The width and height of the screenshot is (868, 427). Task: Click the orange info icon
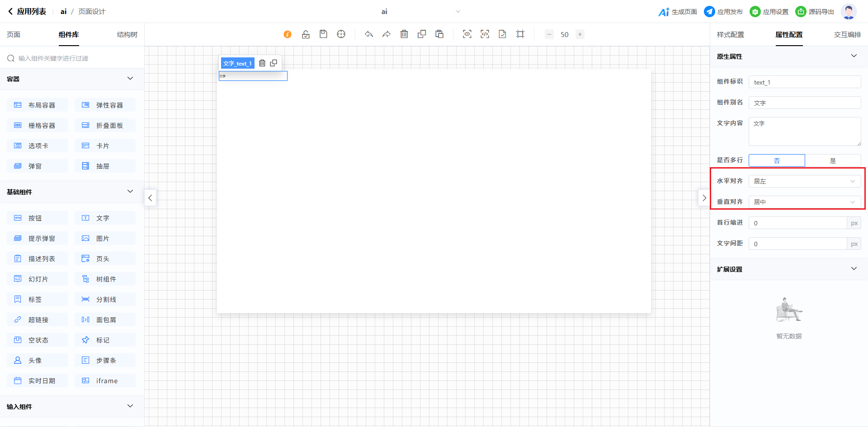[288, 34]
